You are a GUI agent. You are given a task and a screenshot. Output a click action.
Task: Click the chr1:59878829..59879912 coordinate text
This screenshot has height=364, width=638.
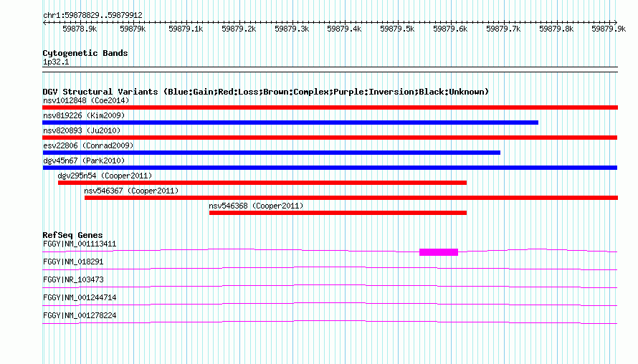click(x=92, y=16)
